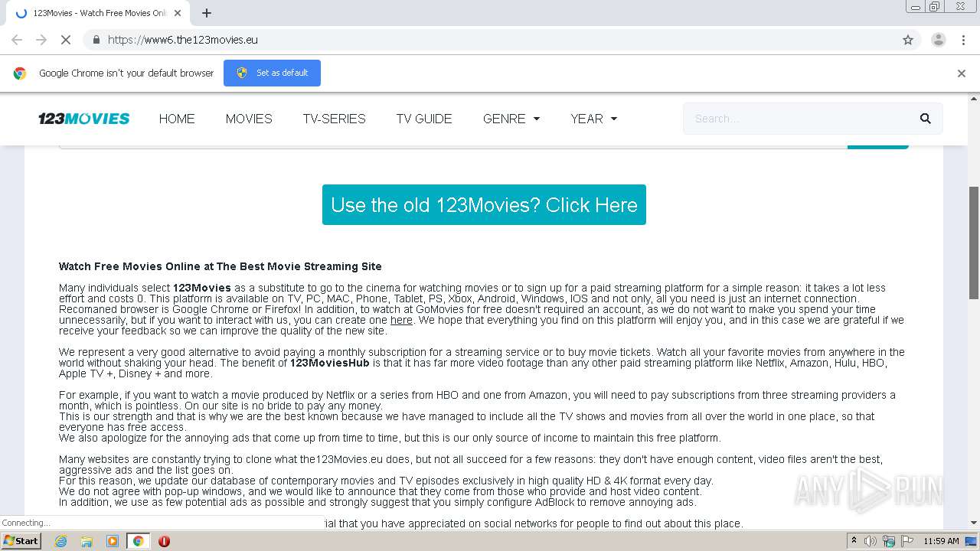Open the Windows Start button

[21, 541]
